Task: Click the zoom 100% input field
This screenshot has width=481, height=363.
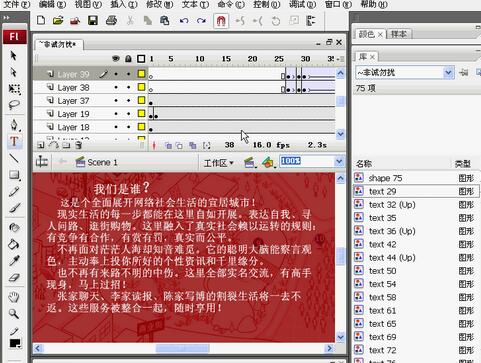Action: (x=307, y=161)
